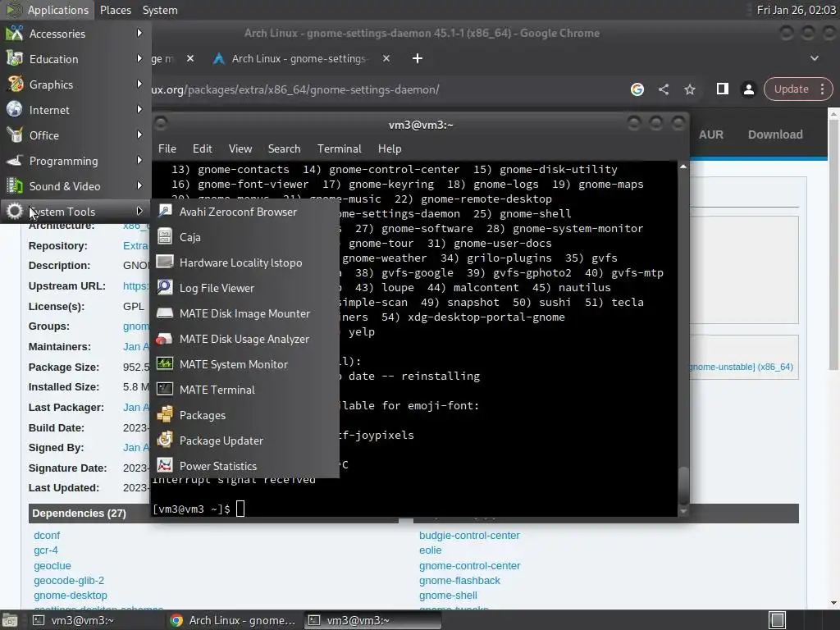Click the geoclue dependency link
Viewport: 840px width, 630px height.
tap(52, 565)
